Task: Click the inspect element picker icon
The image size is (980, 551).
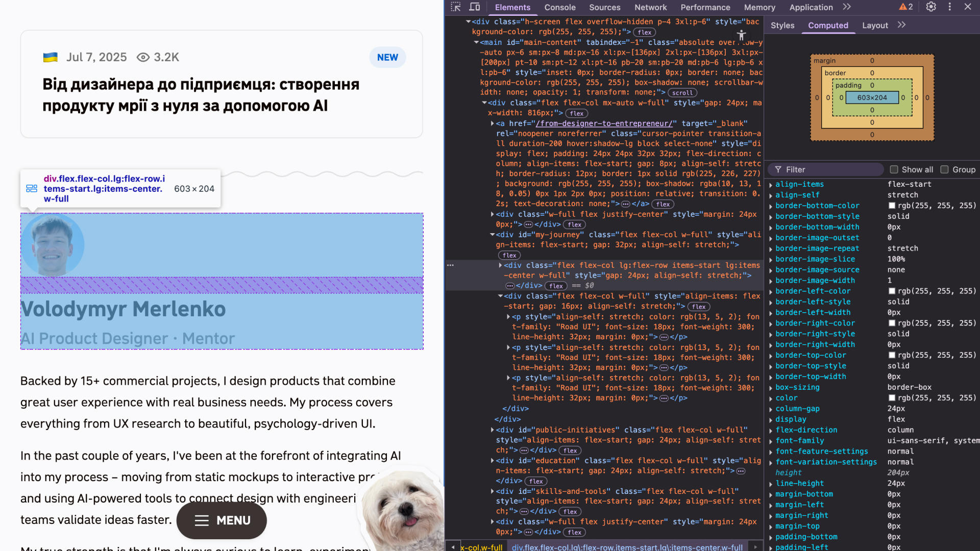Action: pos(456,7)
